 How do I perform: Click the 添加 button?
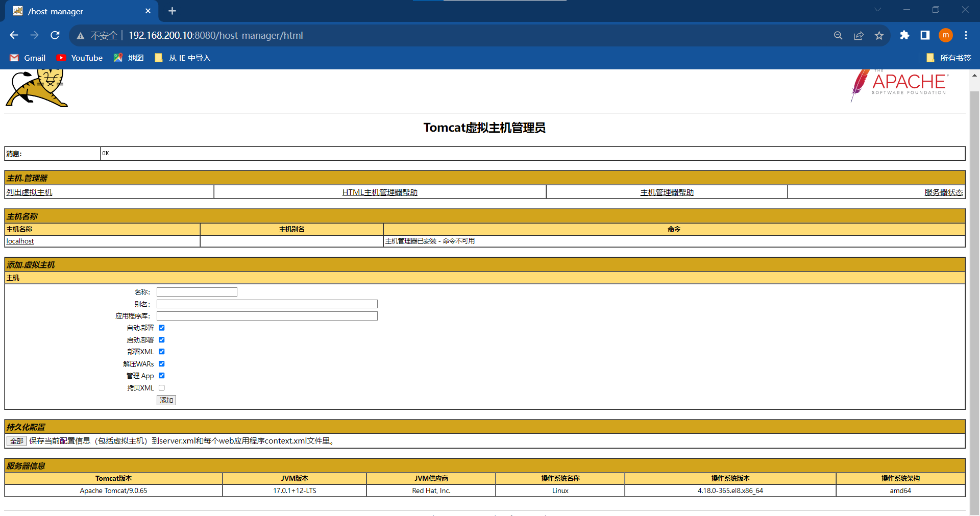(x=166, y=400)
